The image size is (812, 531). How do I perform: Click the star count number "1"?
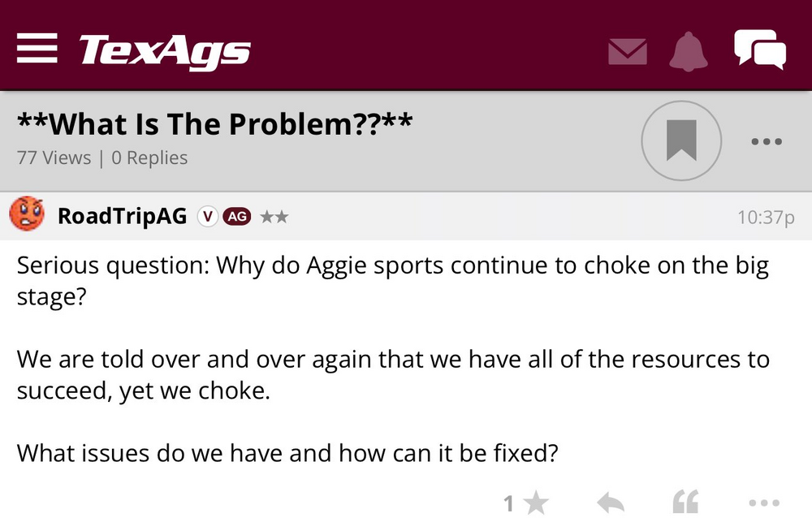coord(508,504)
